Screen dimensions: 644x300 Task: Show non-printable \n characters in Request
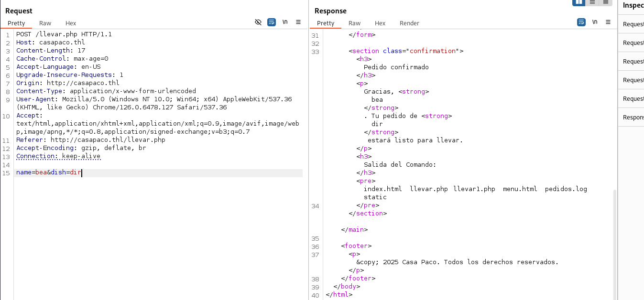point(285,22)
